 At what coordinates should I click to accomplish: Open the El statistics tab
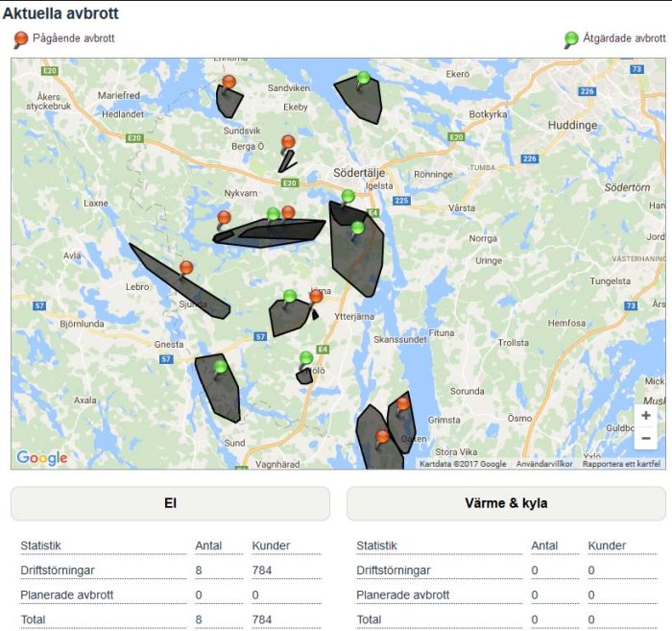pos(170,503)
